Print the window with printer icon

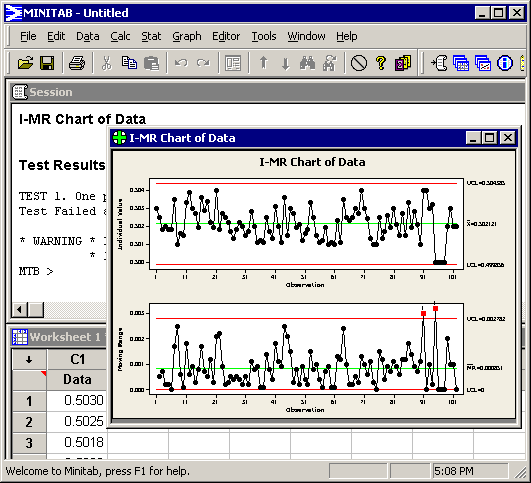(x=77, y=63)
